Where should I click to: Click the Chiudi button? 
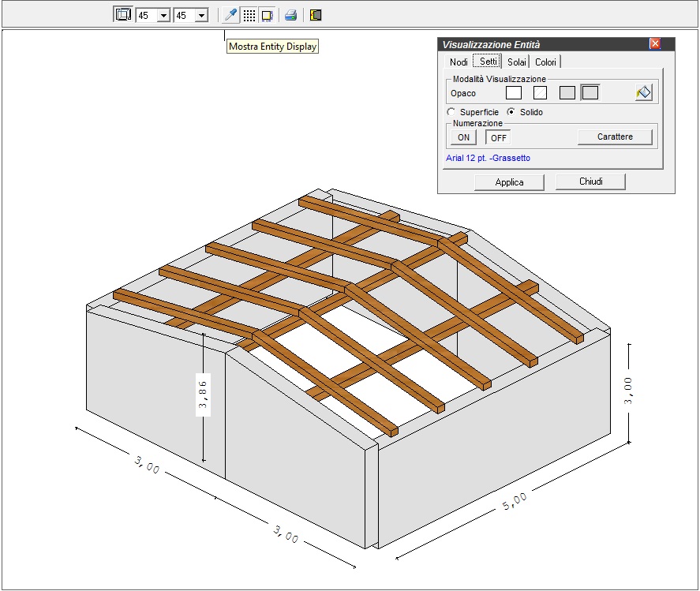tap(590, 181)
